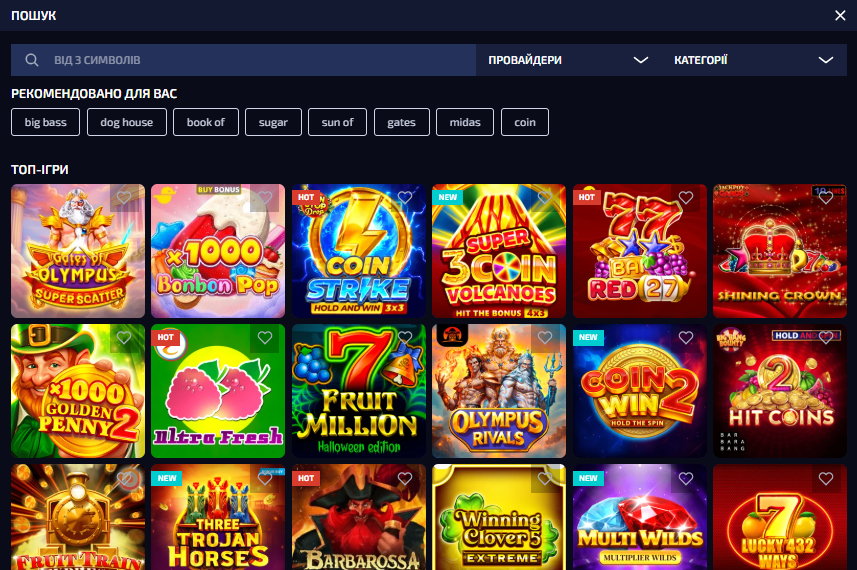The width and height of the screenshot is (857, 570).
Task: Toggle favorite heart on Coin Strike game
Action: [x=405, y=197]
